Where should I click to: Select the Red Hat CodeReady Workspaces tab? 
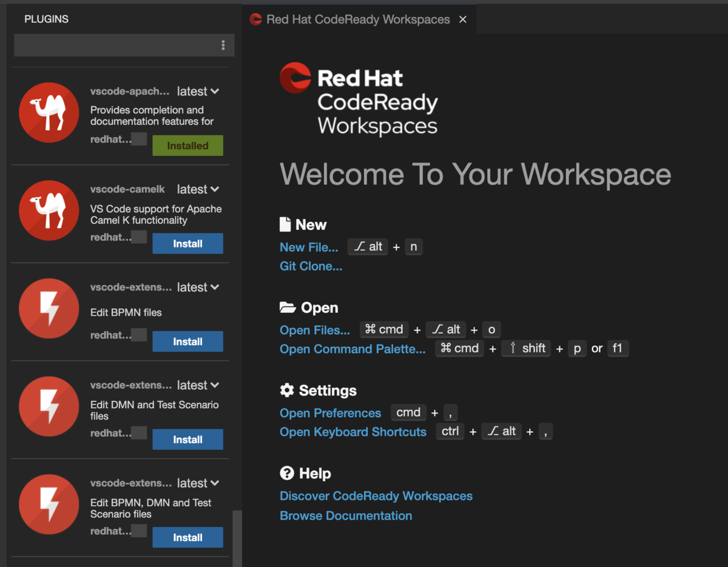pos(359,19)
